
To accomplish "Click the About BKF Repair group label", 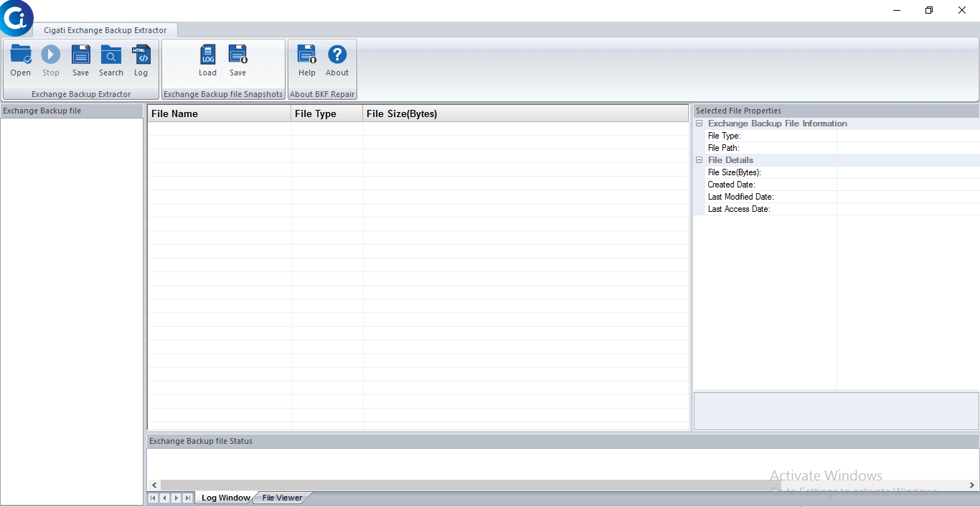I will tap(322, 94).
